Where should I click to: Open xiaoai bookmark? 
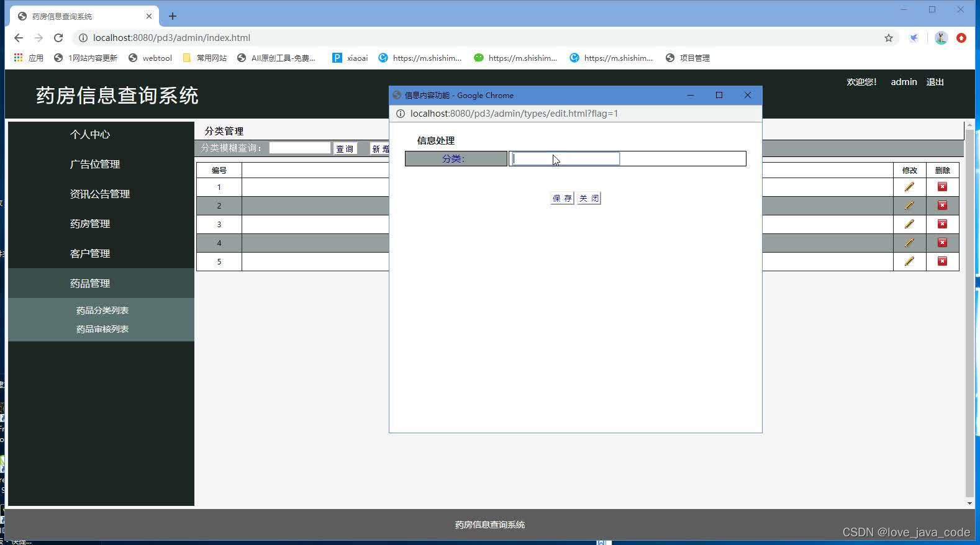pyautogui.click(x=350, y=58)
